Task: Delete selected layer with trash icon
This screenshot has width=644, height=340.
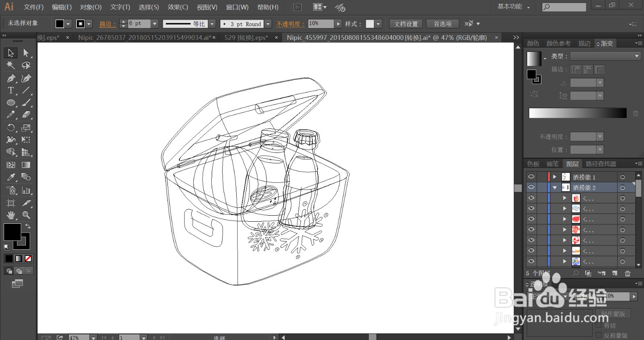Action: (x=627, y=273)
